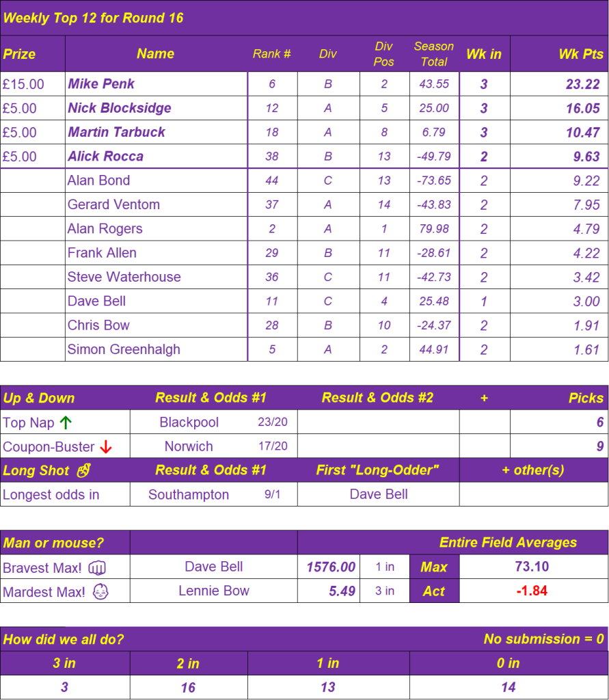Screen dimensions: 609x700
Task: Click the red -1.84 Act average value
Action: pyautogui.click(x=531, y=591)
